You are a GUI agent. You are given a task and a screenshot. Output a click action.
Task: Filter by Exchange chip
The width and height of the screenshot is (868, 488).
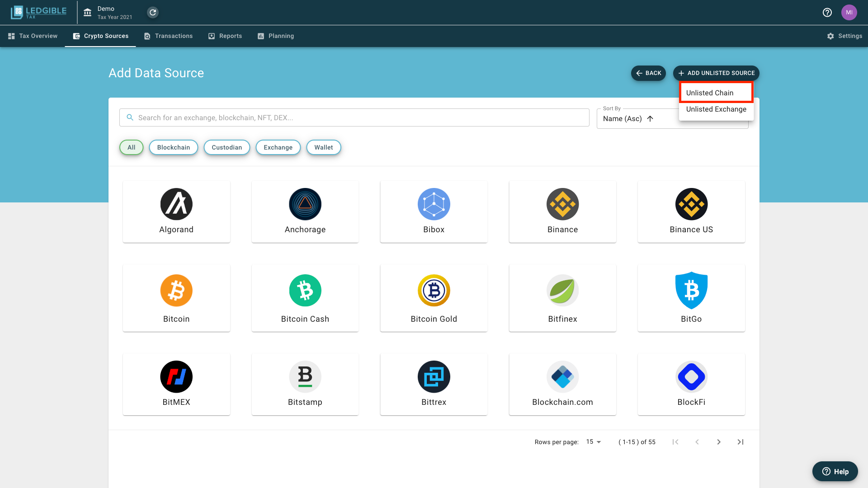point(278,147)
